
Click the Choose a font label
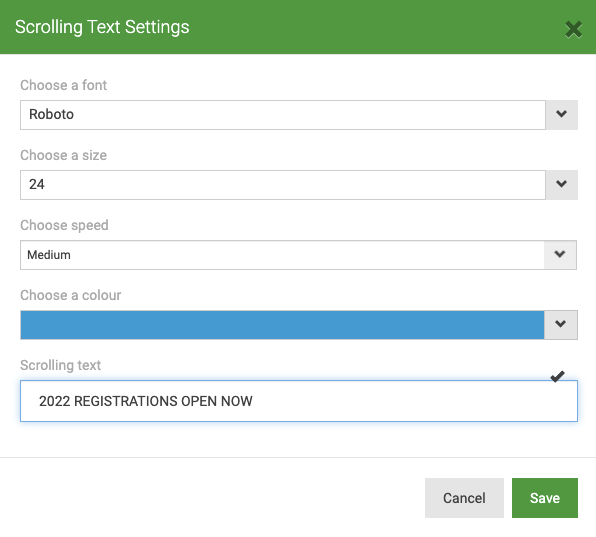[x=63, y=85]
